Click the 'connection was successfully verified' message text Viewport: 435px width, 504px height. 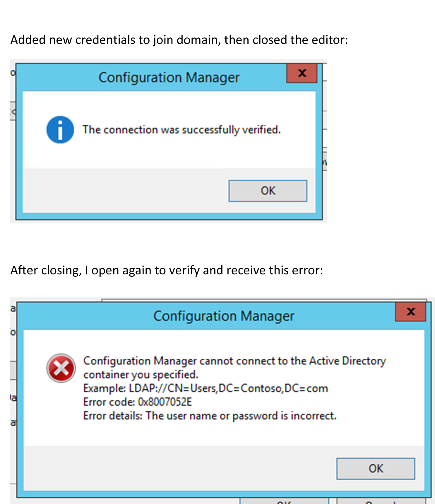pyautogui.click(x=181, y=130)
